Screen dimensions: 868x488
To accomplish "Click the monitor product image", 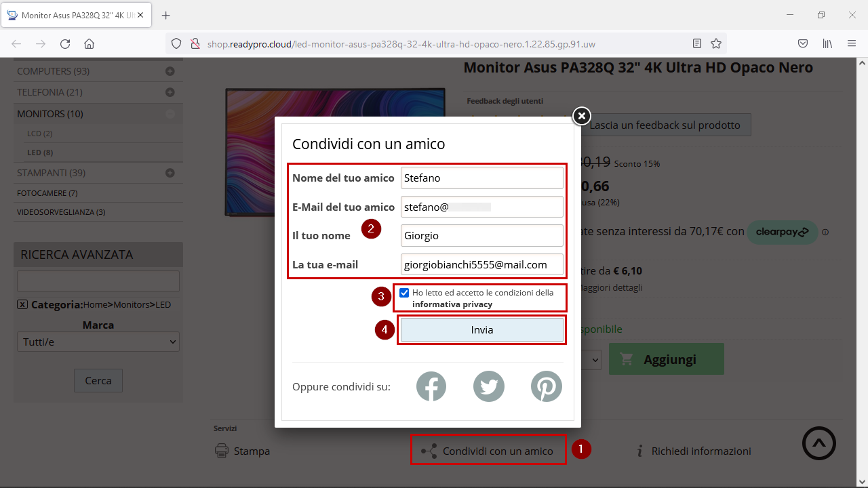I will pyautogui.click(x=336, y=152).
